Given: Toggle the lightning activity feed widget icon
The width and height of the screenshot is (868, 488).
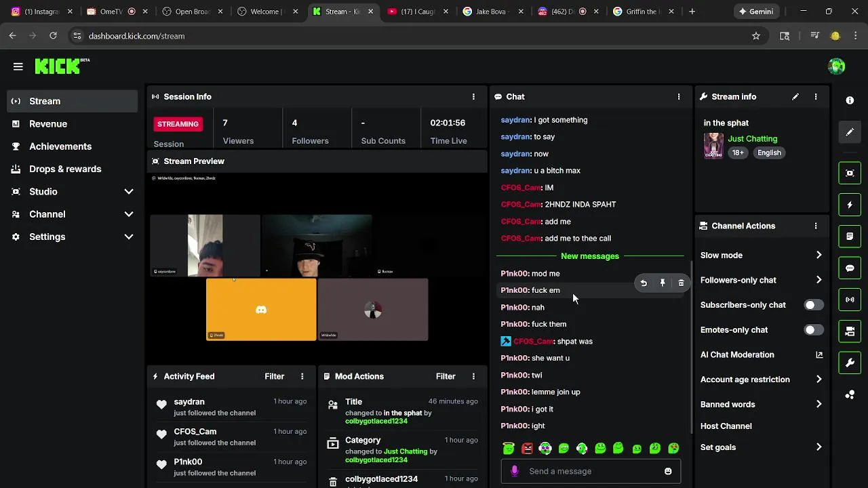Looking at the screenshot, I should [850, 205].
